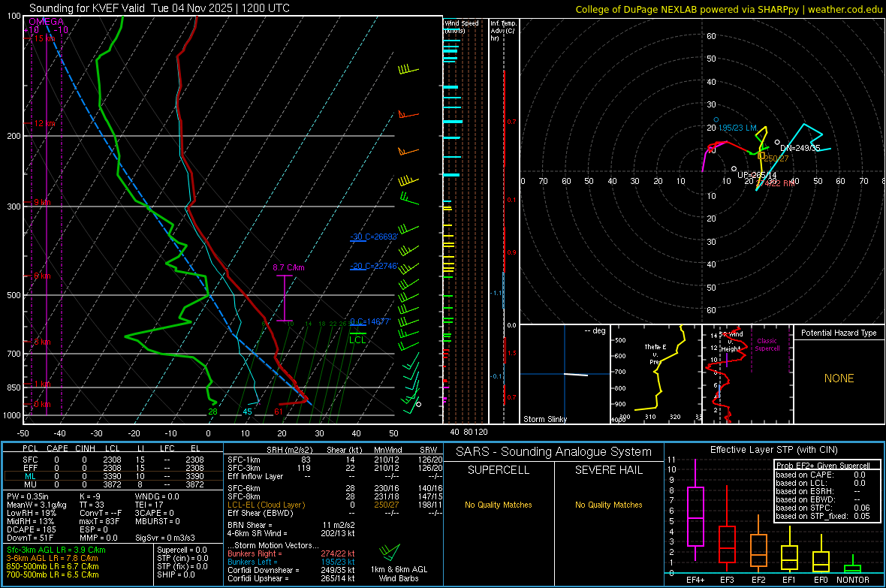
Task: Click the orange '250/27' hodograph label
Action: pos(776,158)
